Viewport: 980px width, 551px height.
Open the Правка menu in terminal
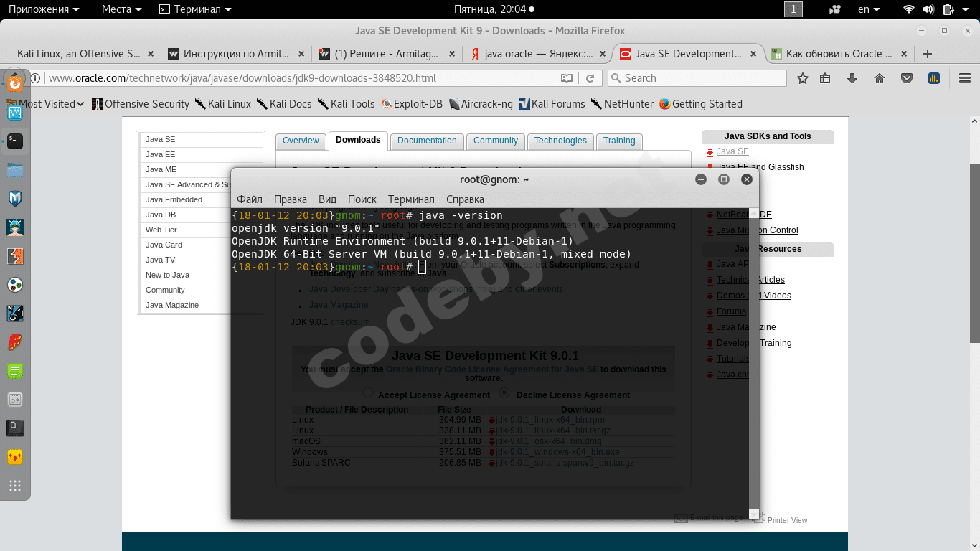click(x=291, y=199)
